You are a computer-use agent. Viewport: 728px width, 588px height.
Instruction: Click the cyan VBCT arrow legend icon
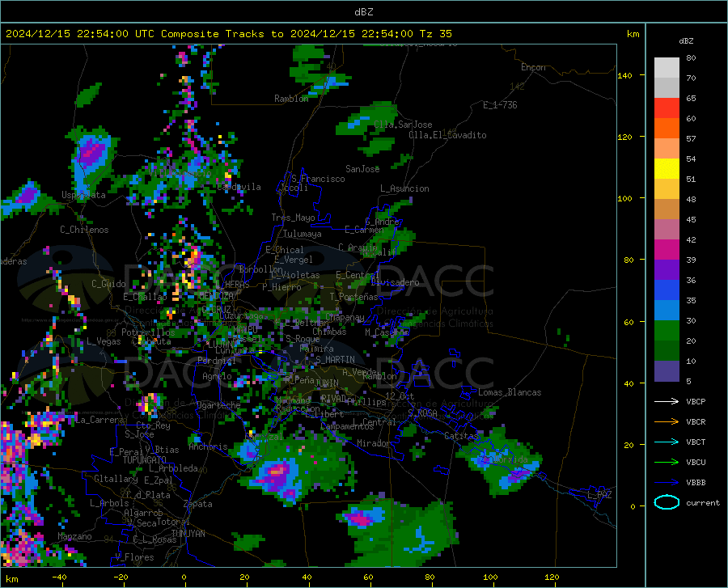pyautogui.click(x=667, y=442)
